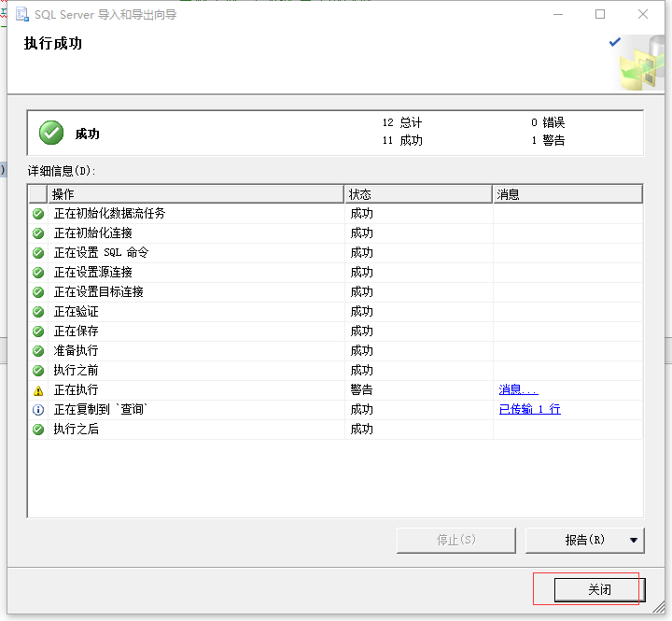The image size is (672, 621).
Task: Click the large green 成功 summary icon
Action: pyautogui.click(x=51, y=133)
